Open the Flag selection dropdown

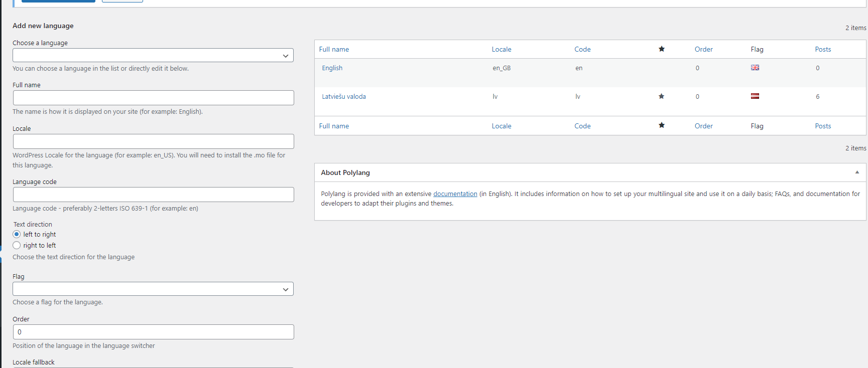coord(153,289)
